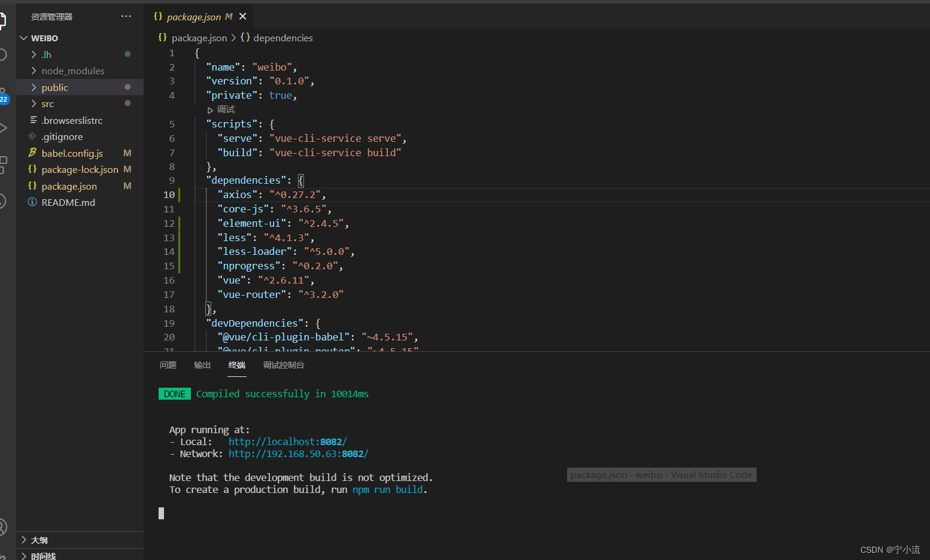Close the package.json editor tab
The height and width of the screenshot is (560, 930).
click(x=242, y=17)
